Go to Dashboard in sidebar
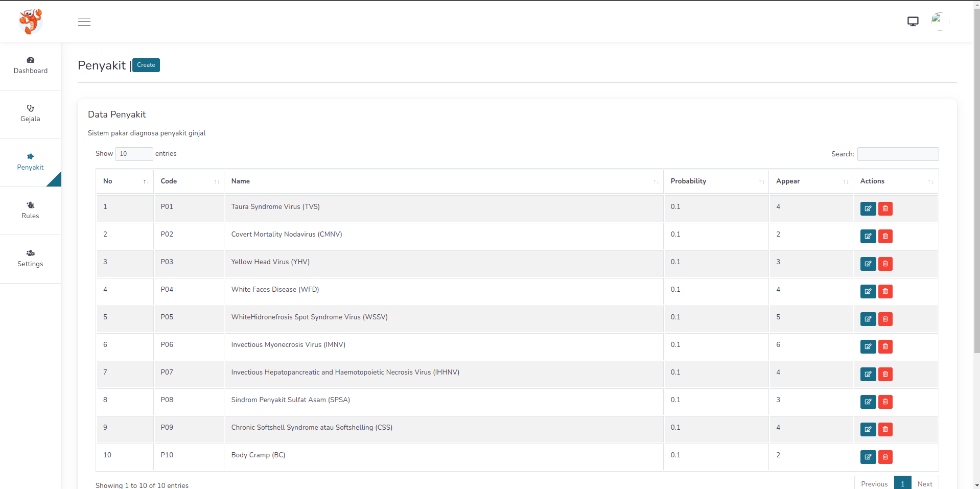This screenshot has height=489, width=980. click(x=31, y=66)
